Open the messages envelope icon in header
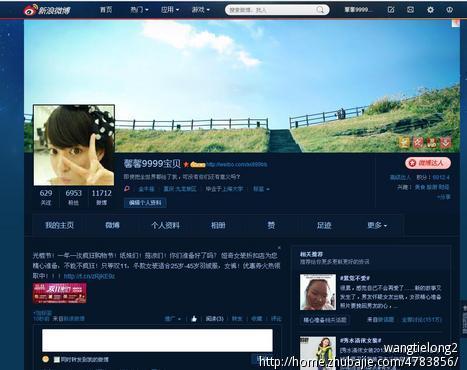 (410, 10)
